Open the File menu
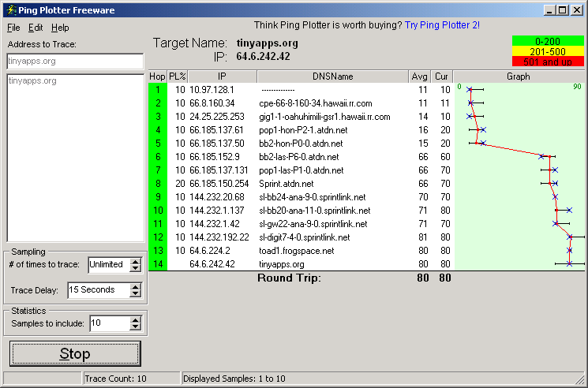The width and height of the screenshot is (588, 388). point(13,27)
